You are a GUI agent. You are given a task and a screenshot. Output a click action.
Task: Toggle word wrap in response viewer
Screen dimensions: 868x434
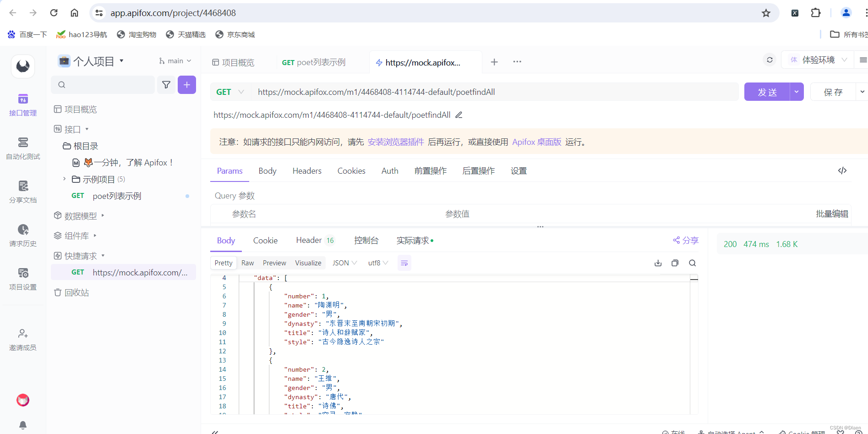pyautogui.click(x=404, y=263)
